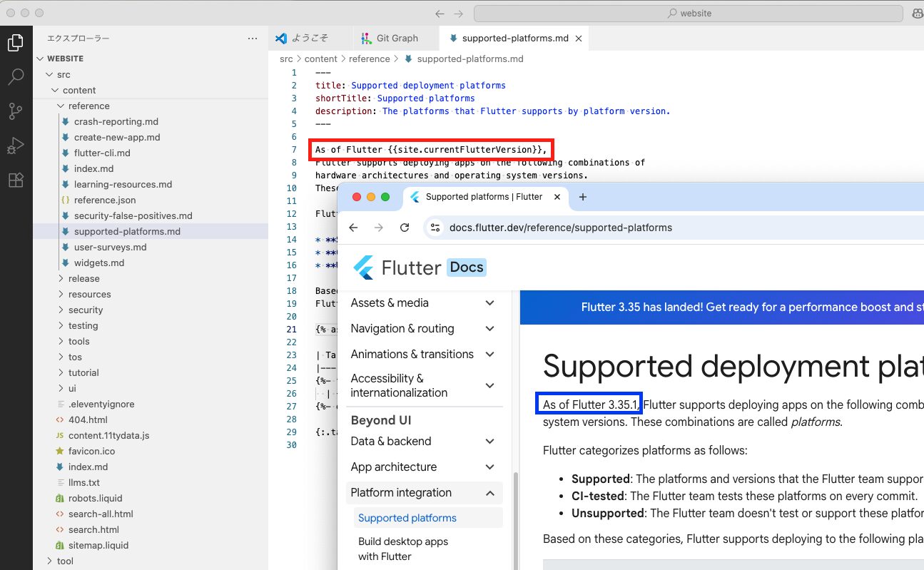Screen dimensions: 924x570
Task: Open Source Control view in activity bar
Action: (x=15, y=111)
